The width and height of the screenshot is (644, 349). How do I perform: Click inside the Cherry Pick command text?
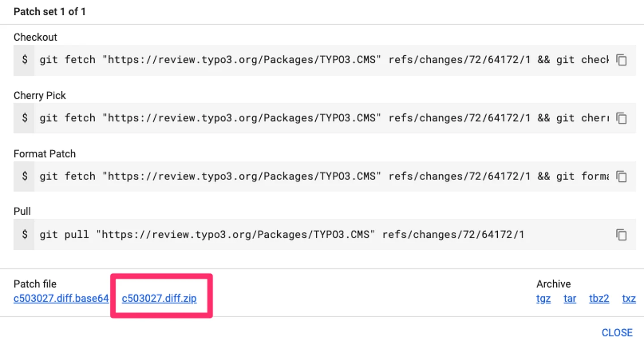click(x=322, y=118)
